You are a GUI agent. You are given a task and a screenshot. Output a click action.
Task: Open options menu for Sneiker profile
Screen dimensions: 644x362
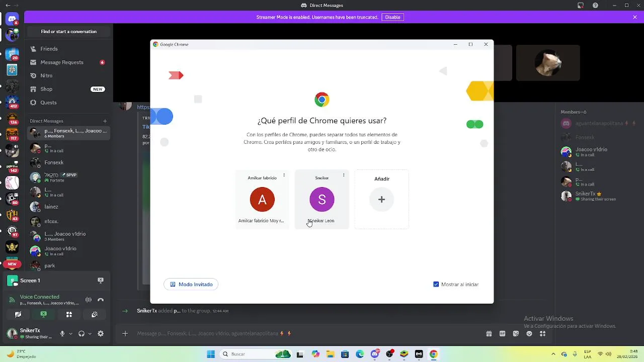click(344, 175)
